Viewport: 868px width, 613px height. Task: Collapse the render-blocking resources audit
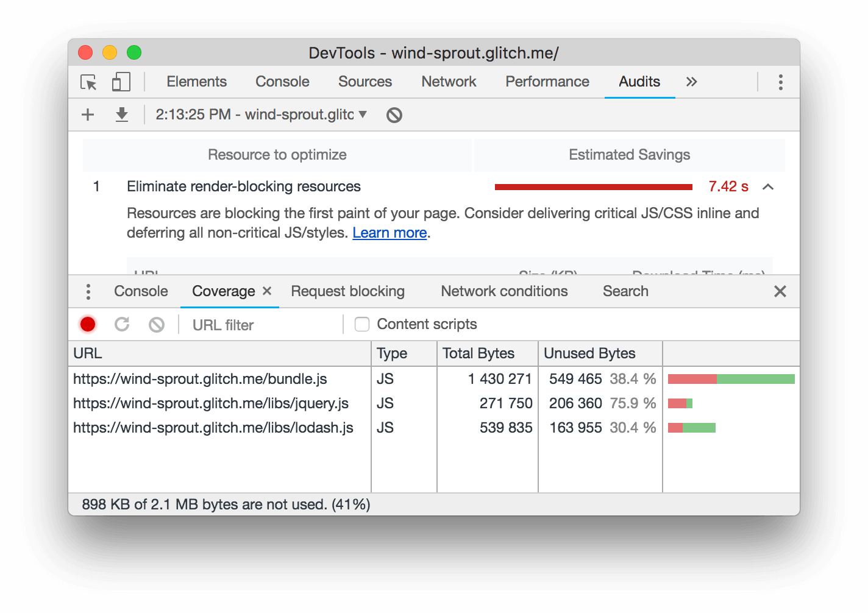click(768, 187)
